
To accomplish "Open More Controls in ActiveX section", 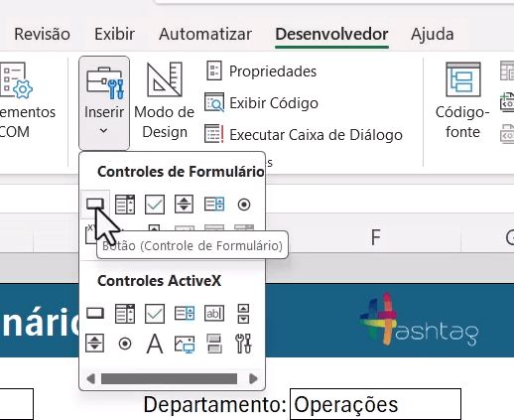I will click(244, 344).
